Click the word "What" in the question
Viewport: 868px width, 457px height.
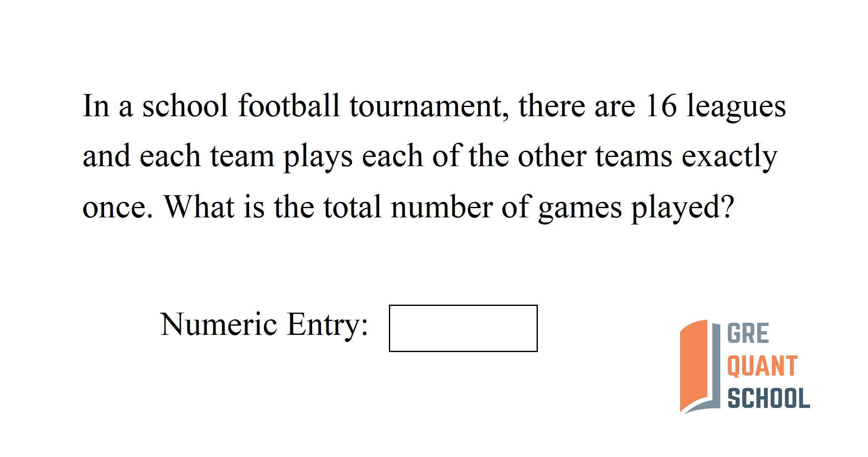click(199, 206)
